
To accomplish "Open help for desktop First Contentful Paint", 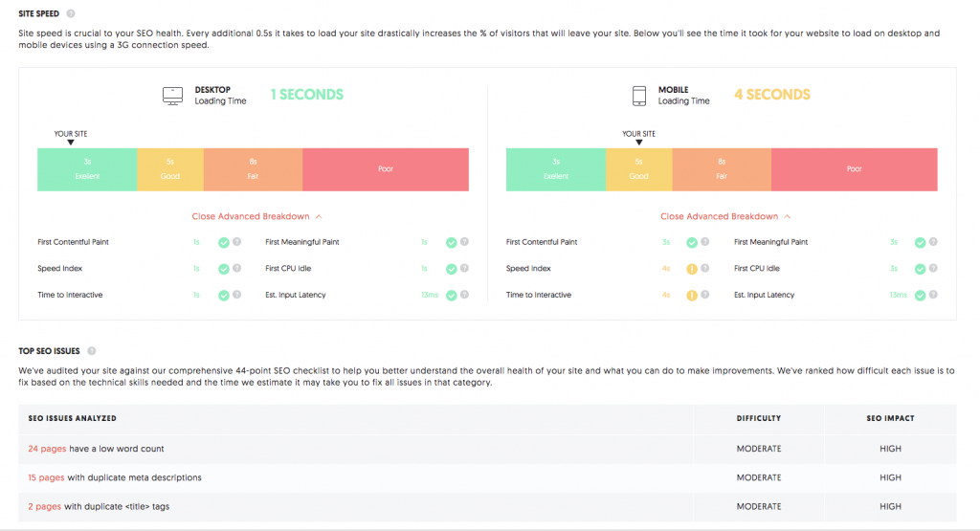I will click(237, 242).
